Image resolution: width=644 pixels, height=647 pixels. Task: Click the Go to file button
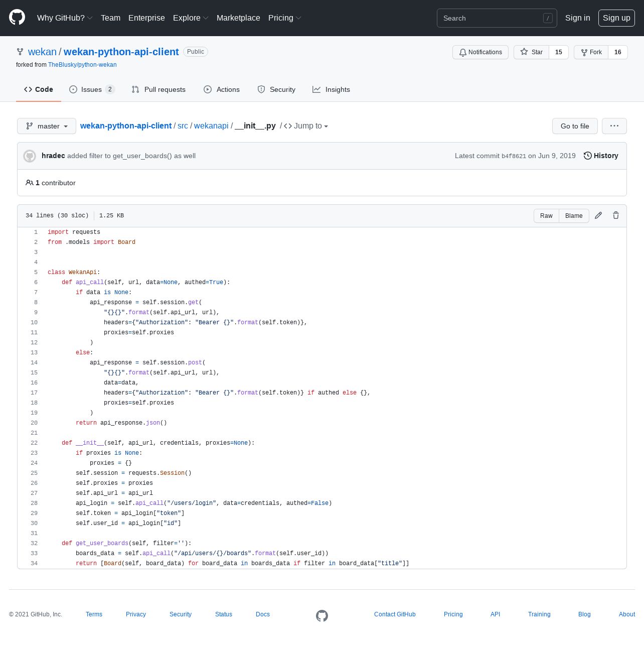pos(575,126)
